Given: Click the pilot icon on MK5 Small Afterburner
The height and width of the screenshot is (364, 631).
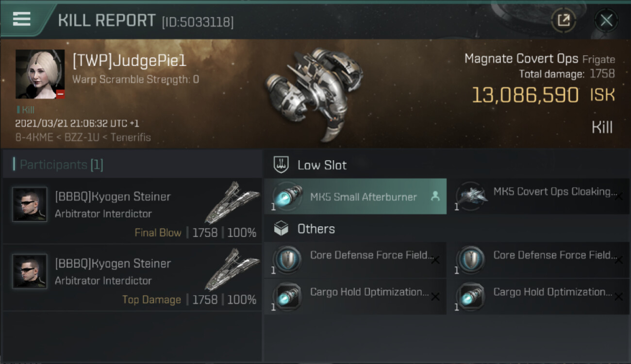Looking at the screenshot, I should pyautogui.click(x=435, y=196).
